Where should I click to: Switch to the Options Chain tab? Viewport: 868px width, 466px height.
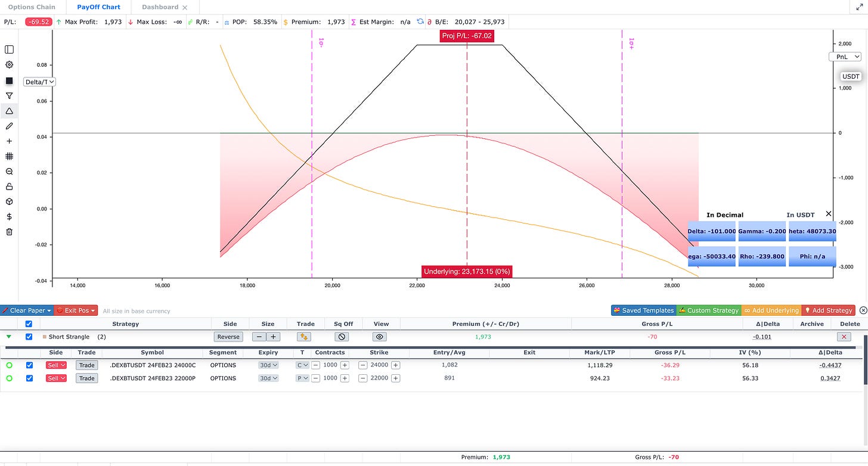click(x=32, y=7)
